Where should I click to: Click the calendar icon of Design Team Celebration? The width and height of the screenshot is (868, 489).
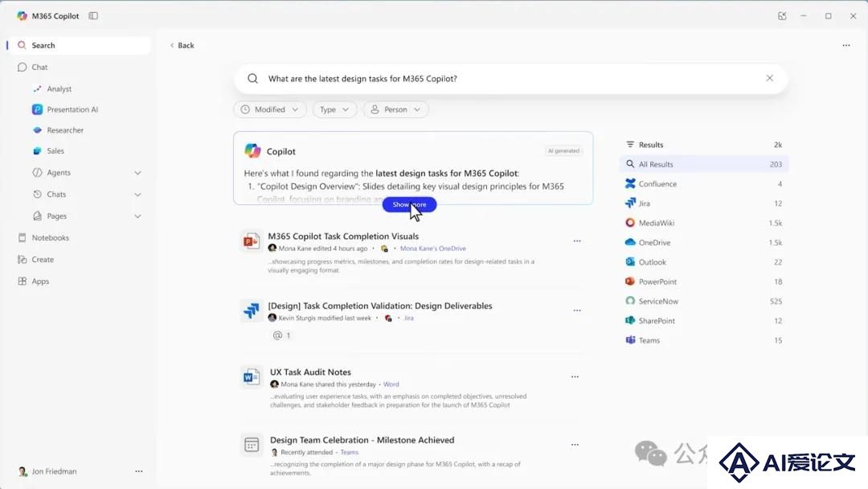coord(252,445)
